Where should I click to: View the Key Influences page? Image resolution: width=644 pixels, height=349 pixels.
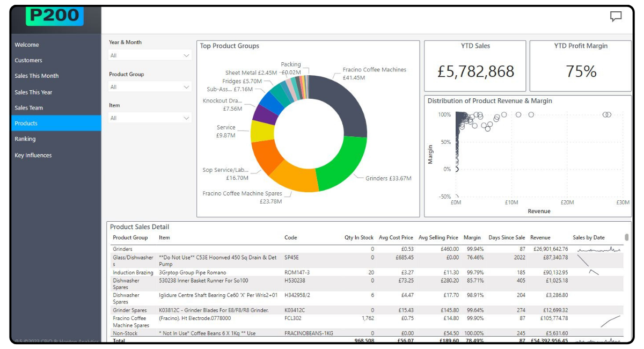click(33, 155)
